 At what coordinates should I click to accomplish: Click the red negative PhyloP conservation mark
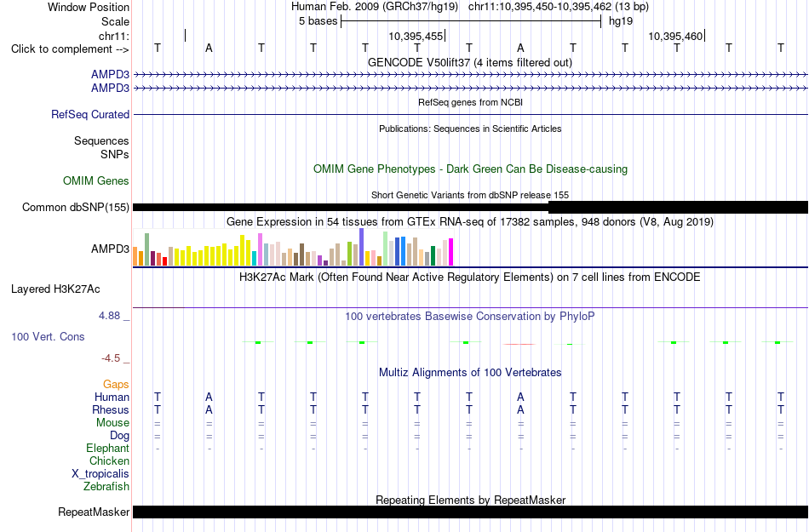point(519,344)
